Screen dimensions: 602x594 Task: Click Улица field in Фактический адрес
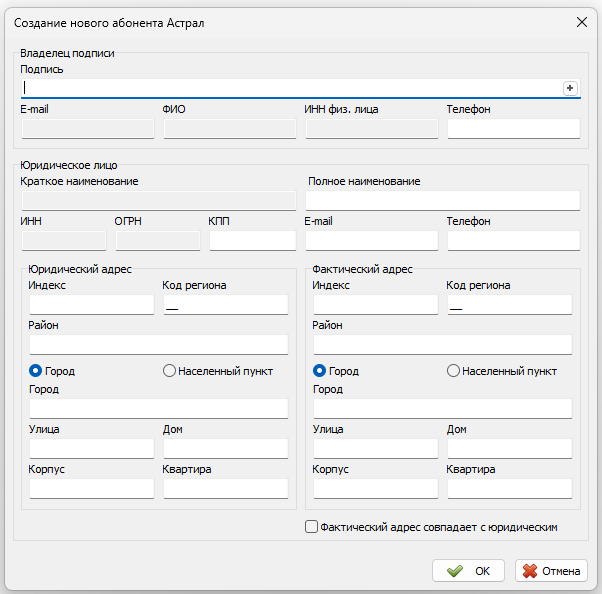click(x=376, y=448)
